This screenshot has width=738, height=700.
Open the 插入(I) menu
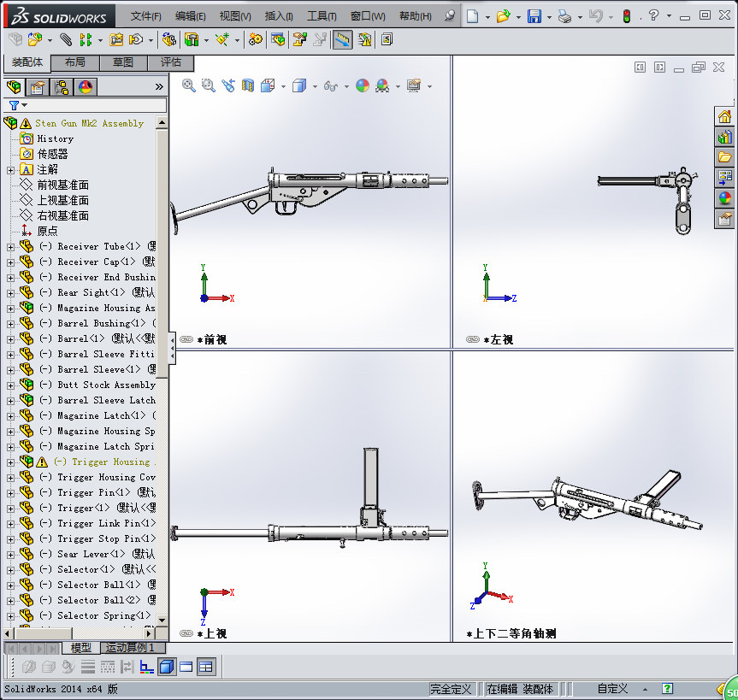point(279,16)
